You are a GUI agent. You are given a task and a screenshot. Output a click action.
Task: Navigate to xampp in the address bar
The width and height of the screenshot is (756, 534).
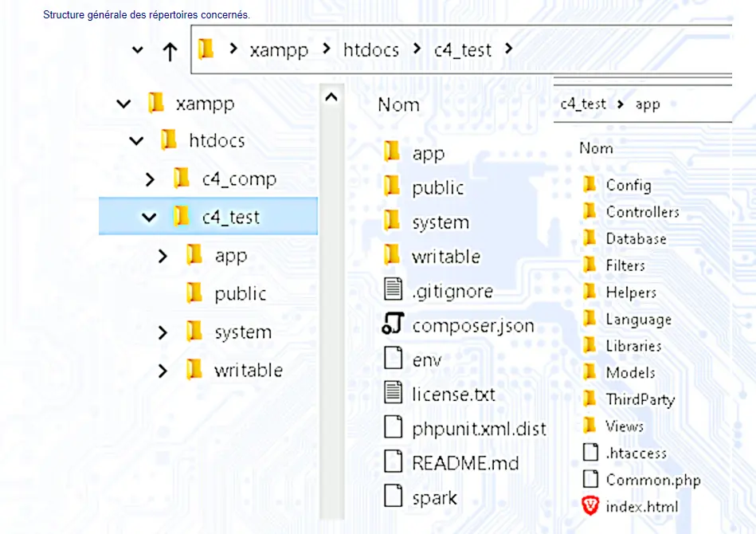click(279, 50)
